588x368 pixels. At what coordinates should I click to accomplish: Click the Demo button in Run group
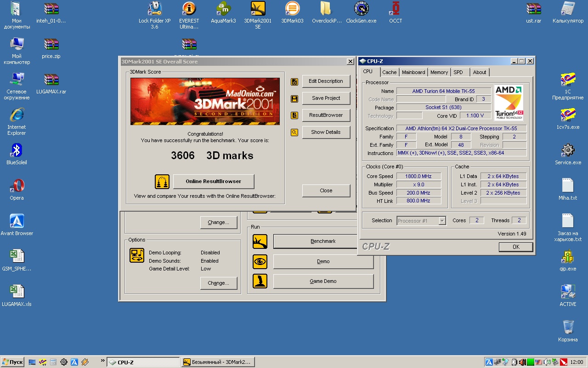[x=323, y=261]
